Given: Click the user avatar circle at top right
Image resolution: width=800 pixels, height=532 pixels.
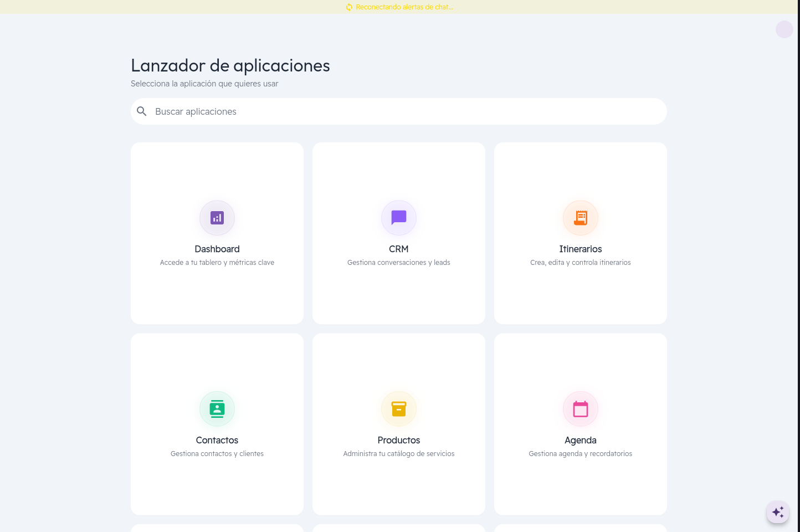Looking at the screenshot, I should click(x=784, y=29).
